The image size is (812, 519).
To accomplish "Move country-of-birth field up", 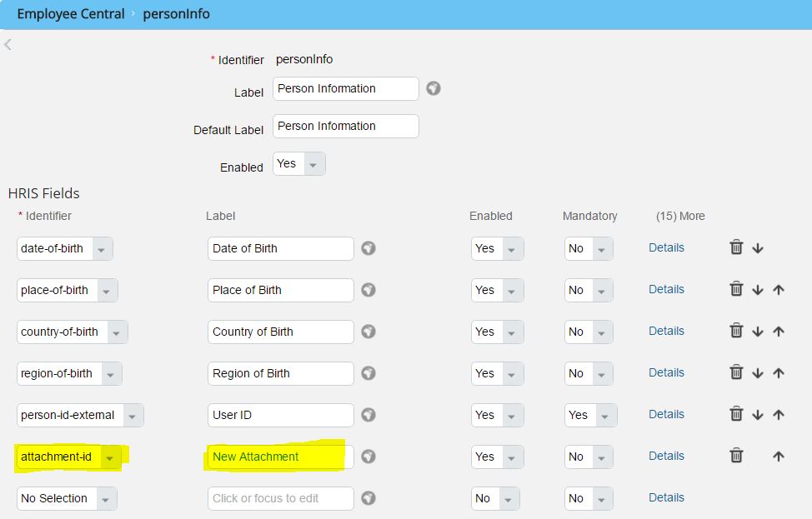I will (x=779, y=332).
